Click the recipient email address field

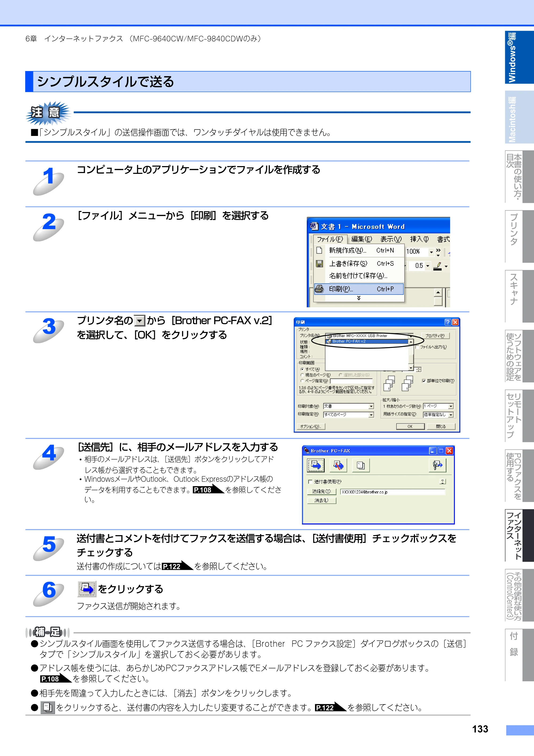click(x=392, y=492)
